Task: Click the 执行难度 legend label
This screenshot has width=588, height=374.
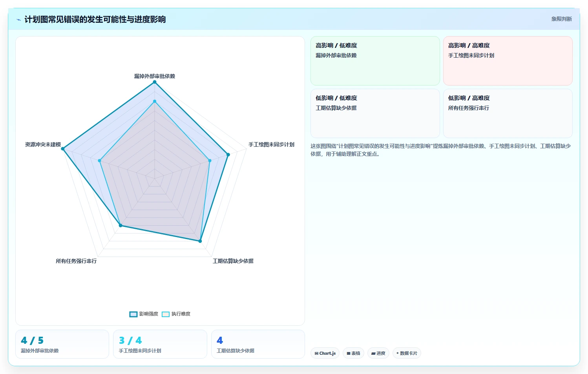Action: coord(181,314)
